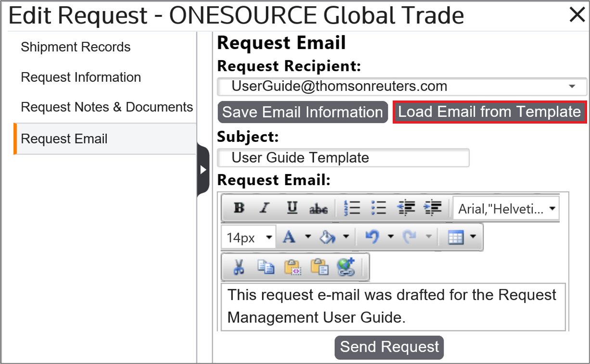Paste plain text from clipboard

pos(320,267)
